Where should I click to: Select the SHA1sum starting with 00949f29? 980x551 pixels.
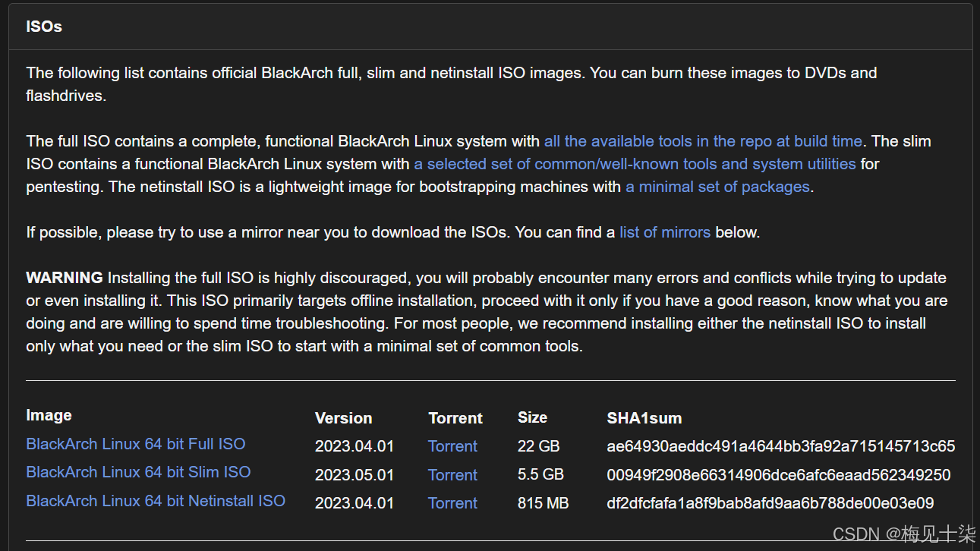click(x=778, y=475)
